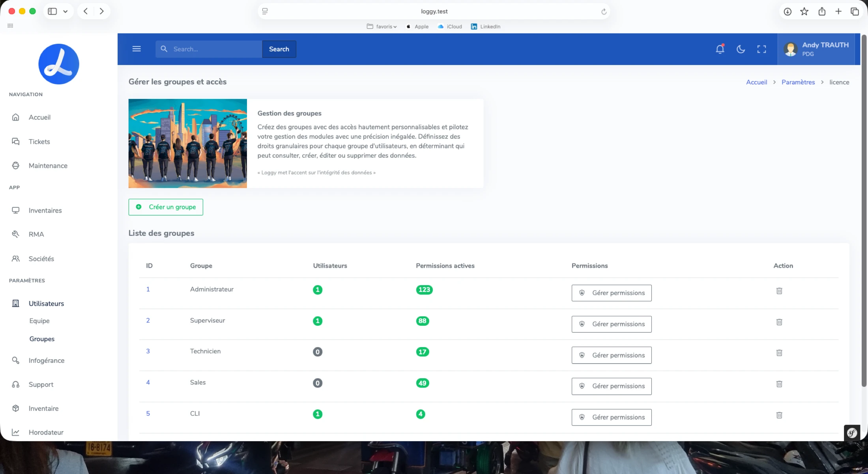
Task: Click the Gestion des groupes banner image
Action: (x=188, y=143)
